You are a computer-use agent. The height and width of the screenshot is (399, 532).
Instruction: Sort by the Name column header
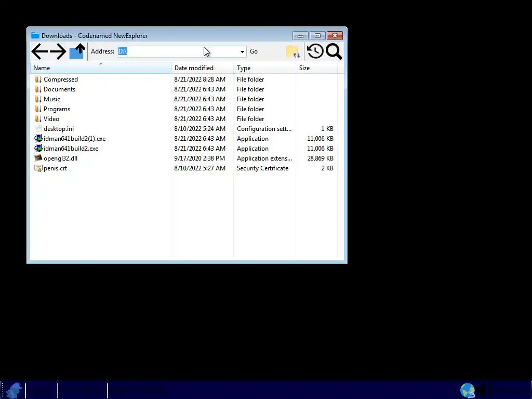[x=101, y=68]
